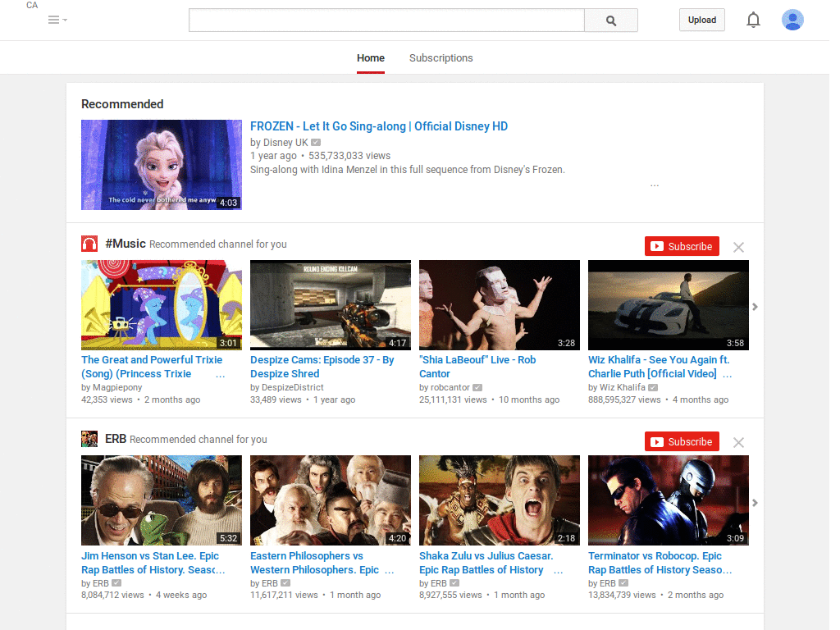Switch to the Home tab

click(371, 58)
